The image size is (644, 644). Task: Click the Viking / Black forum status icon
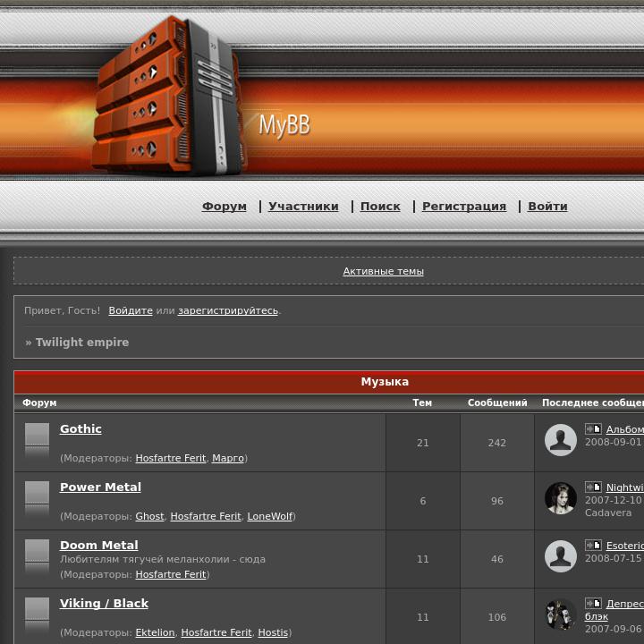(x=37, y=614)
